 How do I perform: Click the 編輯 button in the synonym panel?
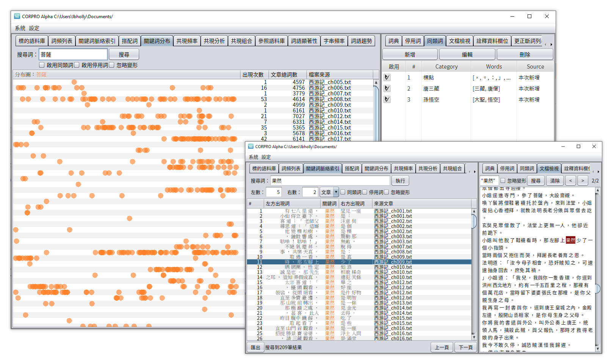click(467, 55)
